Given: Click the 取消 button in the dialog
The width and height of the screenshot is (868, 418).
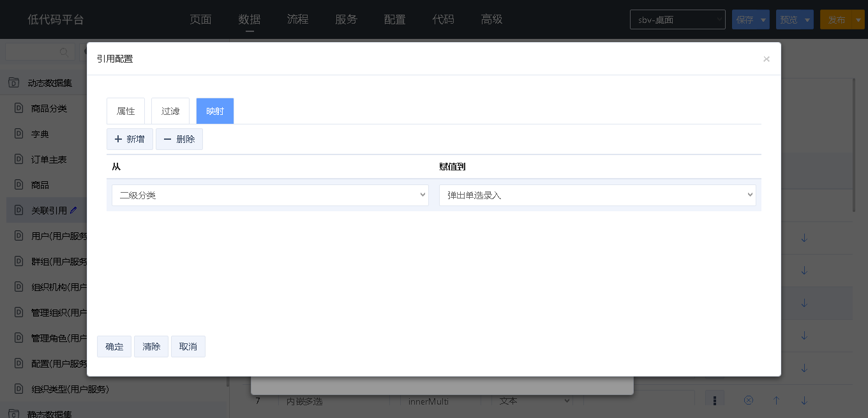Looking at the screenshot, I should point(188,347).
